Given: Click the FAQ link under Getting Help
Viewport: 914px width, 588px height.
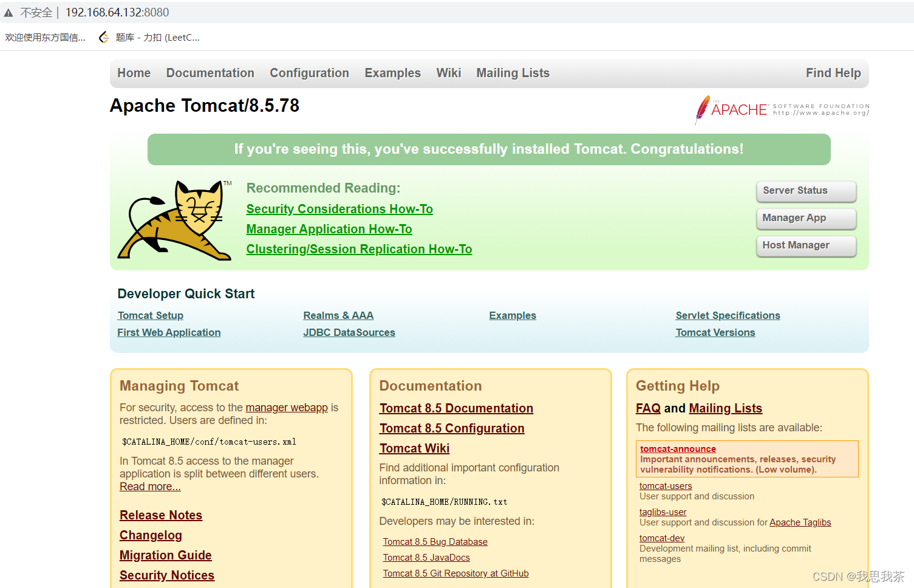Looking at the screenshot, I should tap(648, 408).
